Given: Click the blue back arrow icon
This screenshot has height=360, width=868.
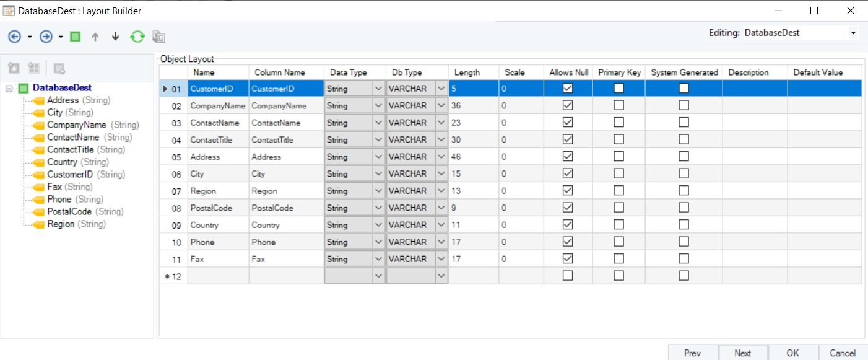Looking at the screenshot, I should 14,37.
